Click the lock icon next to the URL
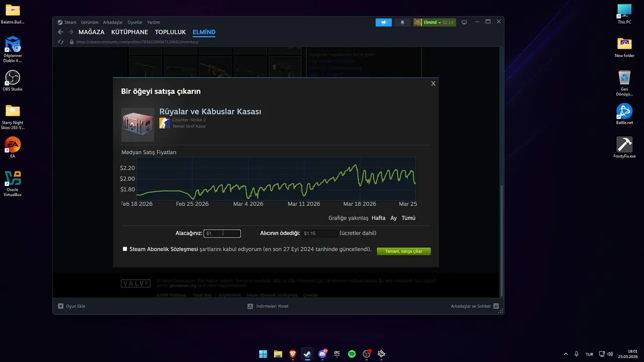Viewport: 644px width, 362px height. [71, 42]
